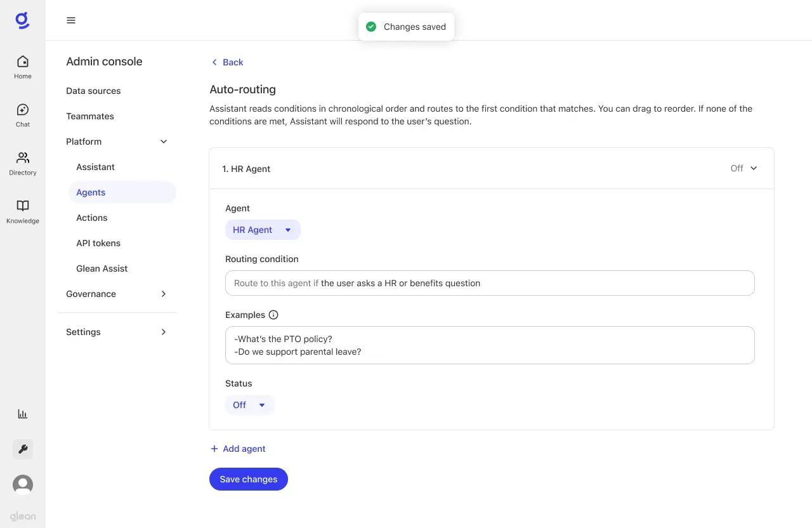Go Back to previous page

pyautogui.click(x=227, y=62)
